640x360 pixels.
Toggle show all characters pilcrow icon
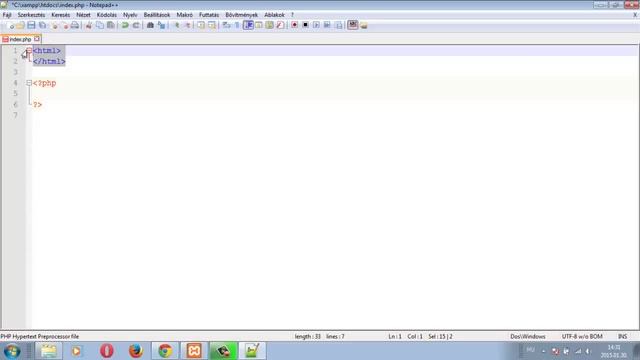coord(237,25)
